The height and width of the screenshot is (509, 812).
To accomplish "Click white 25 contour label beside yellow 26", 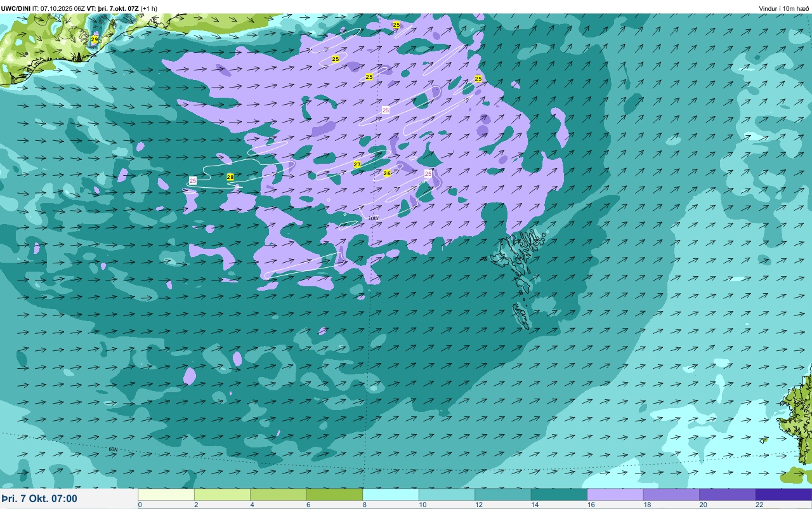I will (428, 173).
